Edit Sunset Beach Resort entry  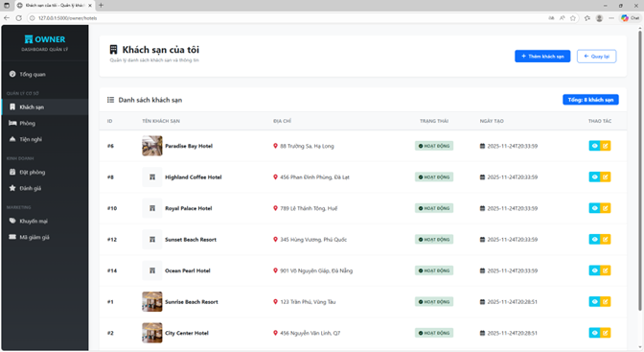tap(606, 240)
